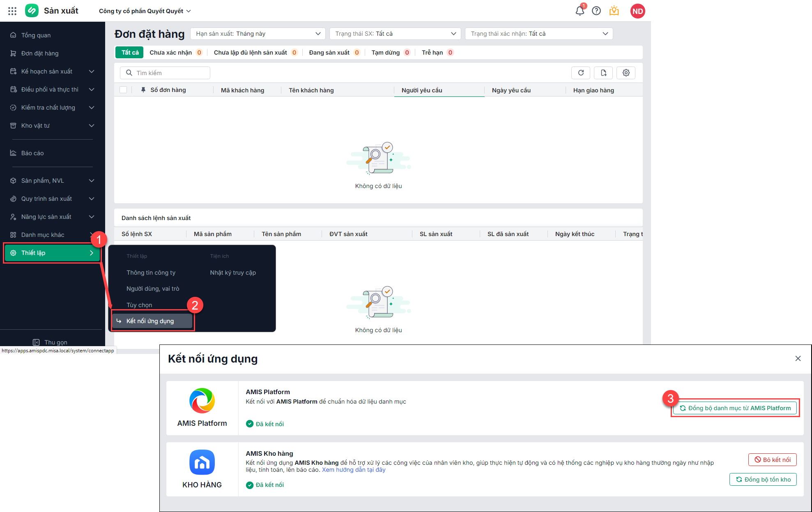812x512 pixels.
Task: Open the Xem hướng dẫn tại đây link
Action: tap(354, 470)
